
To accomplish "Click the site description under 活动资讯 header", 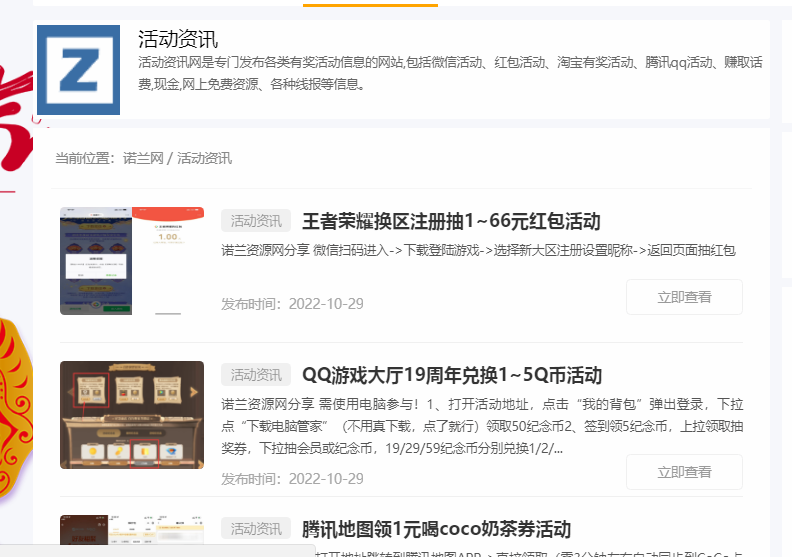I will (x=450, y=73).
